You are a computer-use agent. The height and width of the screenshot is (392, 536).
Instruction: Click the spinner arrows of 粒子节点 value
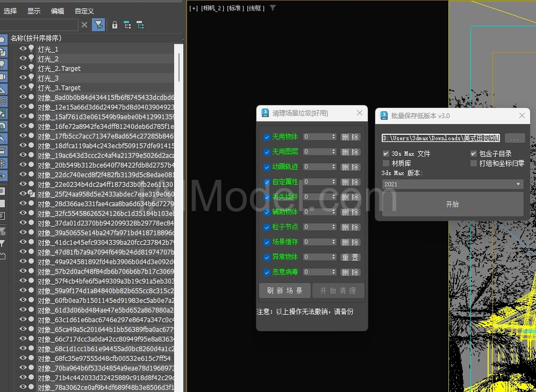(x=334, y=227)
